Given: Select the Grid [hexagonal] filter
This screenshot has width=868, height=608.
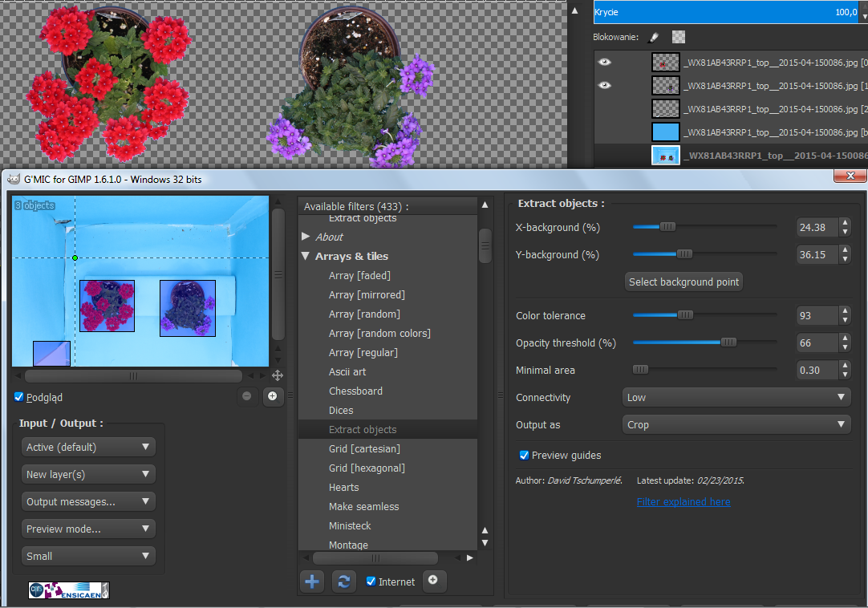Looking at the screenshot, I should [x=367, y=468].
